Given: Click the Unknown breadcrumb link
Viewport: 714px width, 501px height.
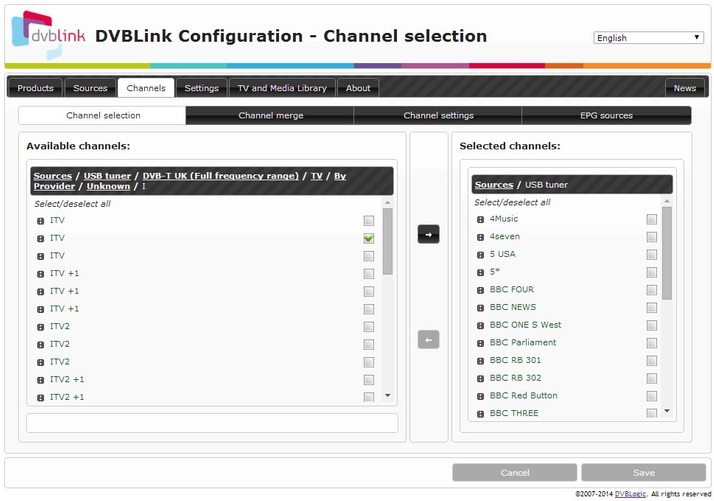Looking at the screenshot, I should (x=108, y=186).
